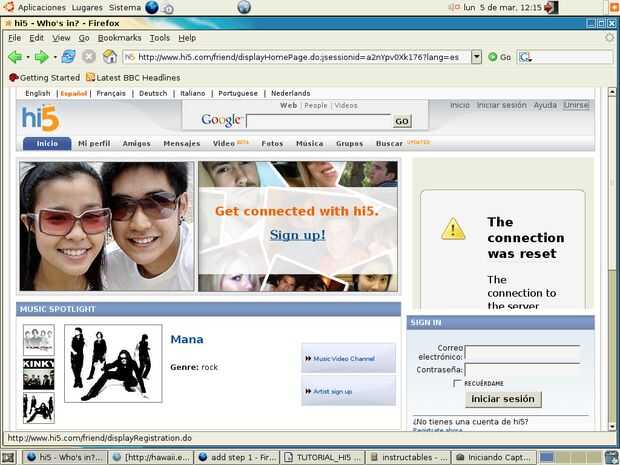
Task: Click the Unirse link in header
Action: (x=576, y=105)
